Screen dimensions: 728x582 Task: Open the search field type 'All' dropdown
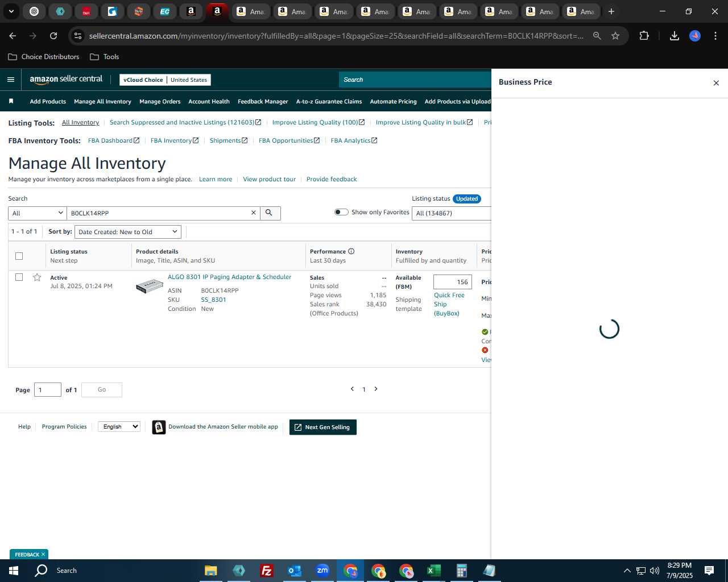[38, 213]
